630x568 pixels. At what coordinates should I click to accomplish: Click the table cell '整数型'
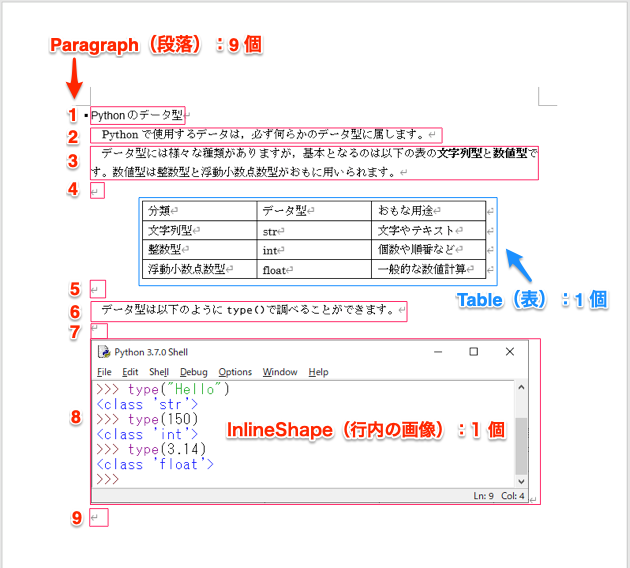click(200, 249)
